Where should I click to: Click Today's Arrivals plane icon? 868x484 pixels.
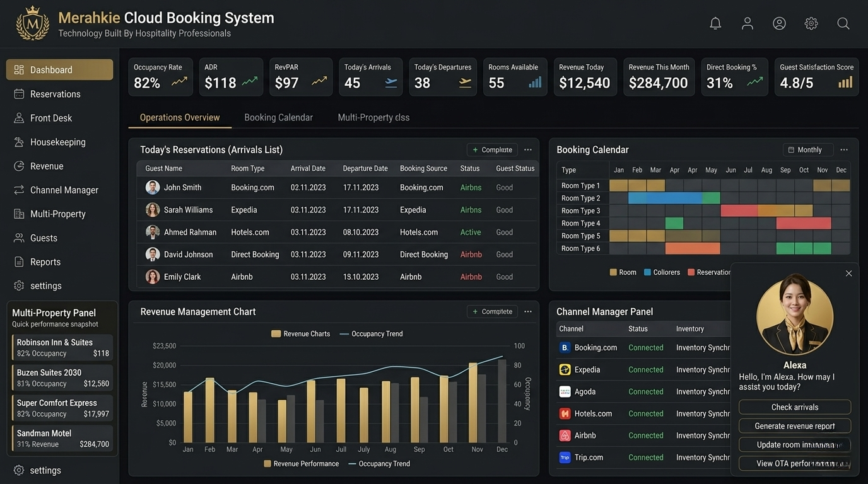click(391, 83)
